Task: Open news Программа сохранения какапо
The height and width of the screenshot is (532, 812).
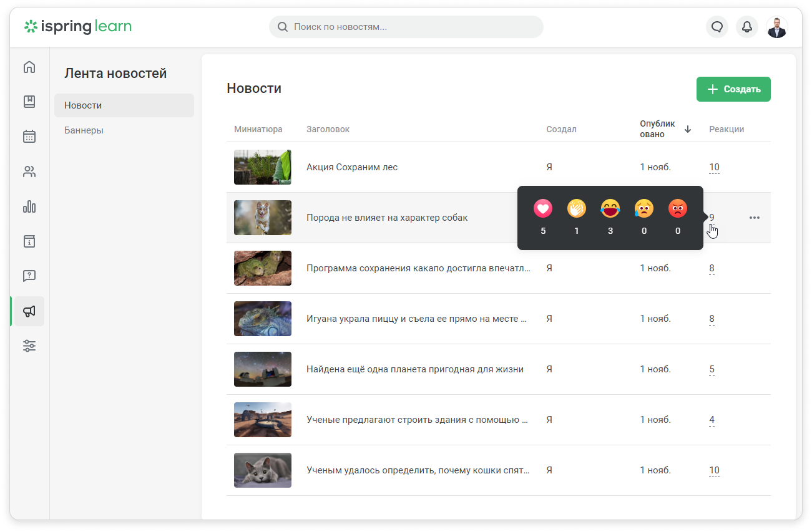Action: pos(418,268)
